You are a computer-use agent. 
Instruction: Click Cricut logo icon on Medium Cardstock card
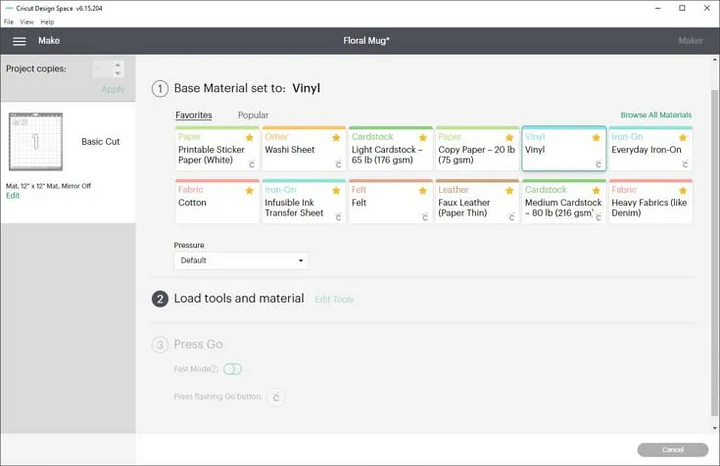(x=598, y=217)
